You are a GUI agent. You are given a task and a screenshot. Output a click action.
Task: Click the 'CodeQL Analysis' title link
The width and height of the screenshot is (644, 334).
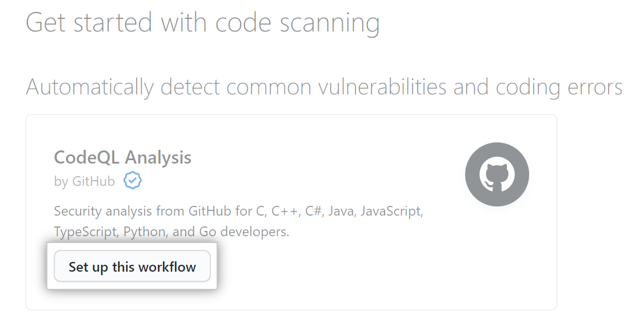[122, 157]
